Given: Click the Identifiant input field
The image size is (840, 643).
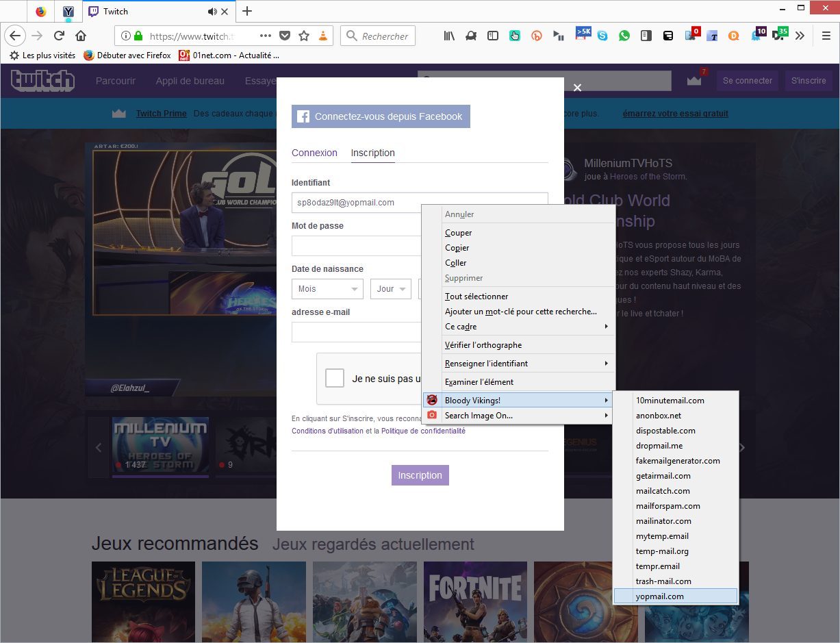Looking at the screenshot, I should (420, 203).
